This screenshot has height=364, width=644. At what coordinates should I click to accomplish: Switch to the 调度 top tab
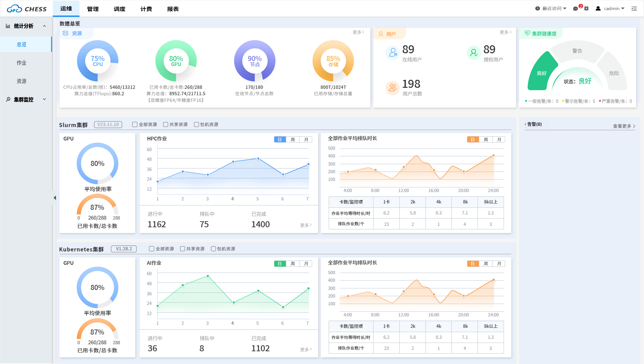click(x=120, y=9)
